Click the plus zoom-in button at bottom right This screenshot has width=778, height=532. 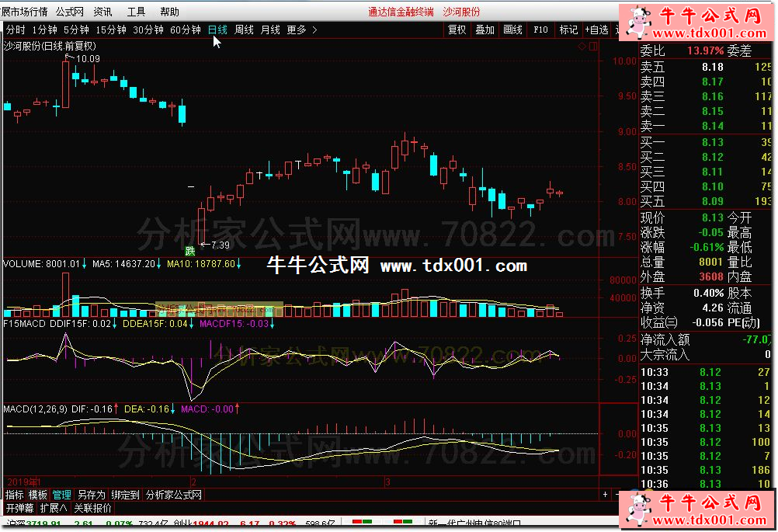click(604, 495)
